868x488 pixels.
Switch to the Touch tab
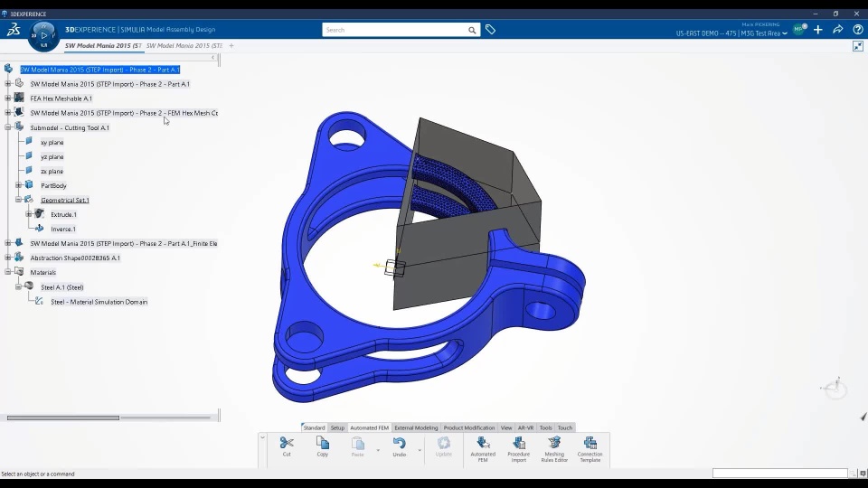click(x=564, y=427)
